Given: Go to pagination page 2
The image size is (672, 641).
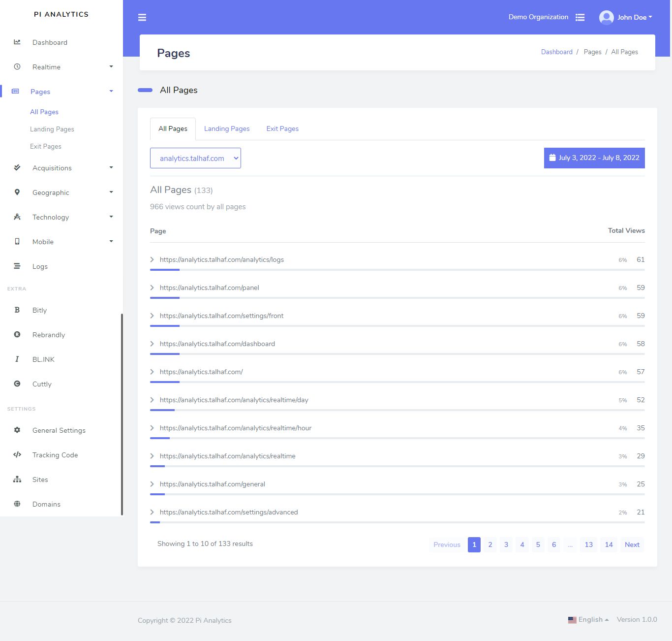Looking at the screenshot, I should (x=490, y=545).
